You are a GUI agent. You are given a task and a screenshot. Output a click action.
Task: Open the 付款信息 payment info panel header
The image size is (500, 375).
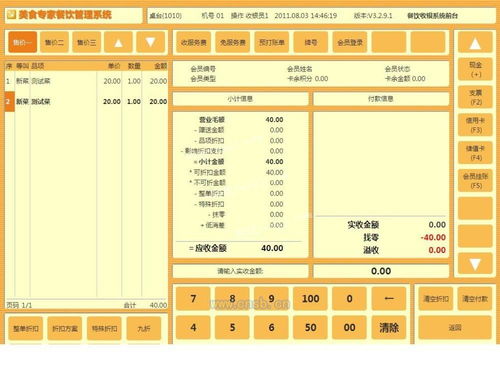[x=381, y=99]
